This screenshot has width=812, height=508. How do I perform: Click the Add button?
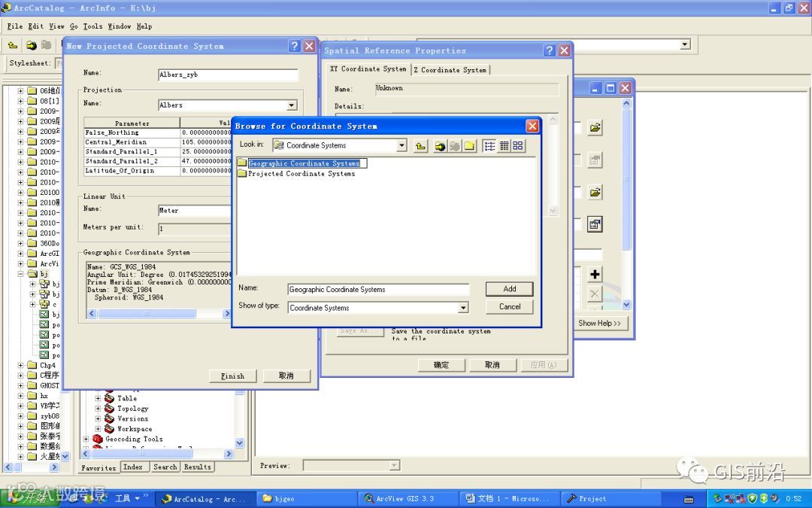510,289
